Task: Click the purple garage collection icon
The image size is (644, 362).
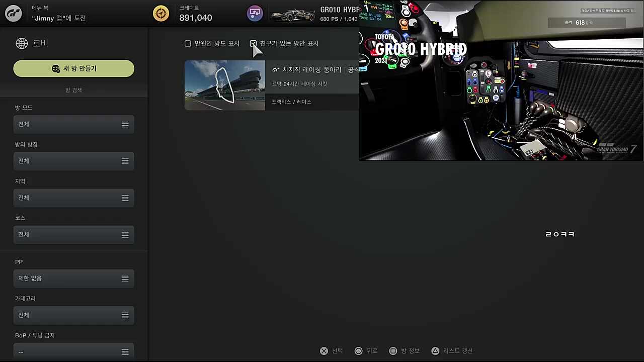Action: coord(255,14)
